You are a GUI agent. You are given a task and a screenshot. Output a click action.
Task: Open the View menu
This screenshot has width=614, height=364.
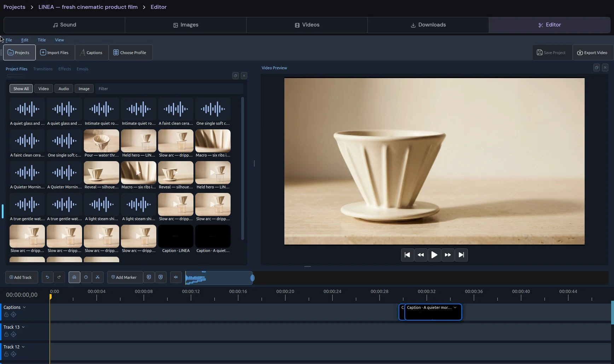coord(59,40)
